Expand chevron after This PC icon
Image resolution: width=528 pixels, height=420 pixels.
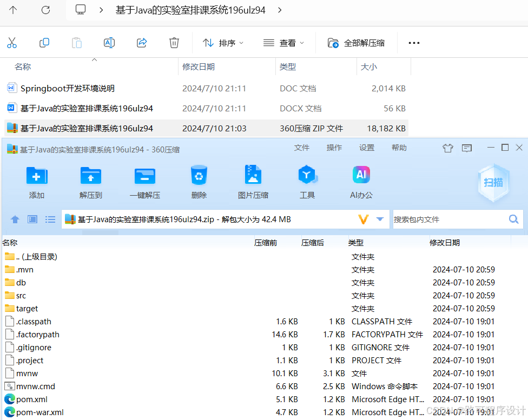[101, 10]
